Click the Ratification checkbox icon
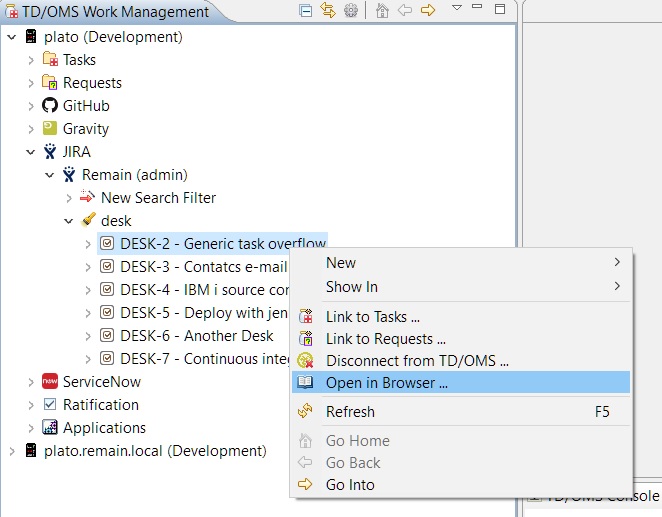 [50, 405]
